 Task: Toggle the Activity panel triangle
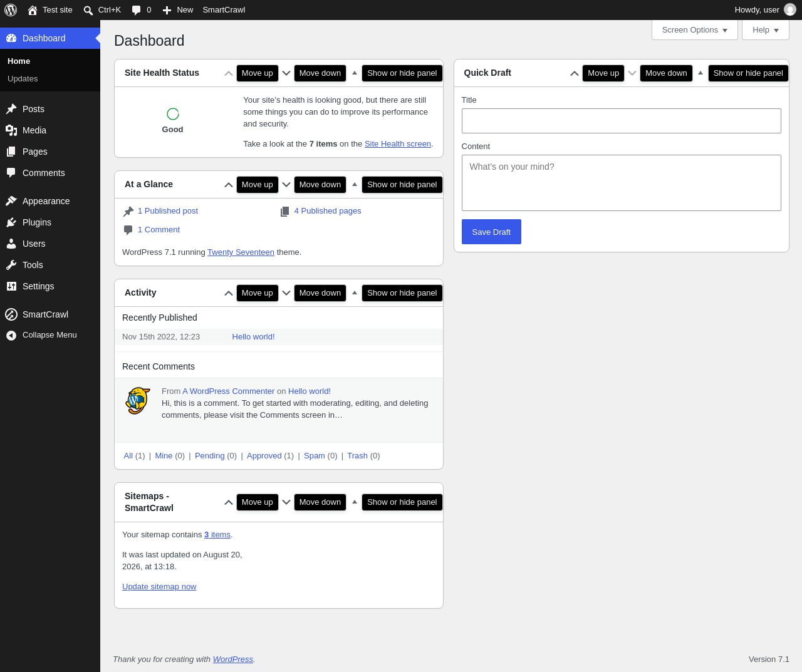pyautogui.click(x=355, y=293)
